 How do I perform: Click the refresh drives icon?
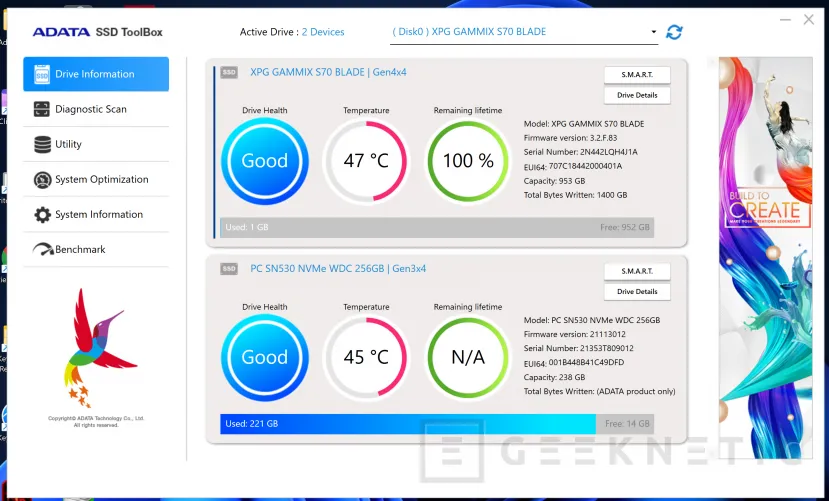click(674, 32)
